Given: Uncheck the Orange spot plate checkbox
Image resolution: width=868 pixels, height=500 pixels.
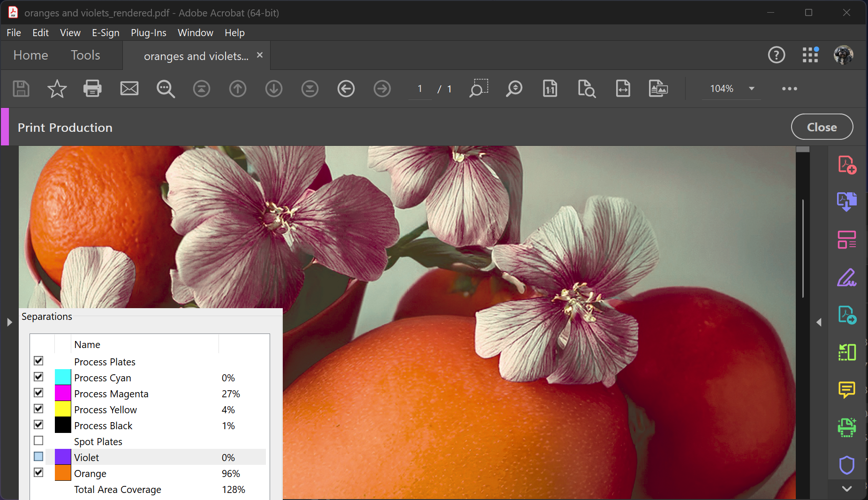Looking at the screenshot, I should [x=39, y=472].
